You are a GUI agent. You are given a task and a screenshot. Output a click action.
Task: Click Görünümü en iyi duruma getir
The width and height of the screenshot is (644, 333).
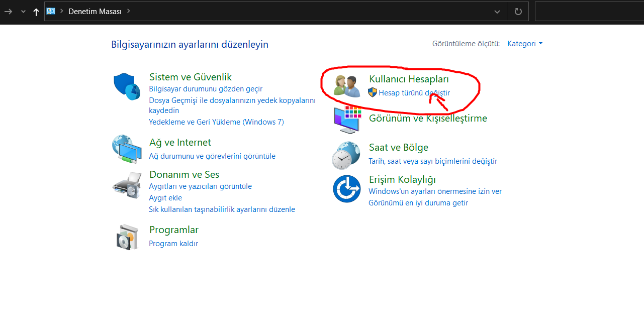point(418,203)
